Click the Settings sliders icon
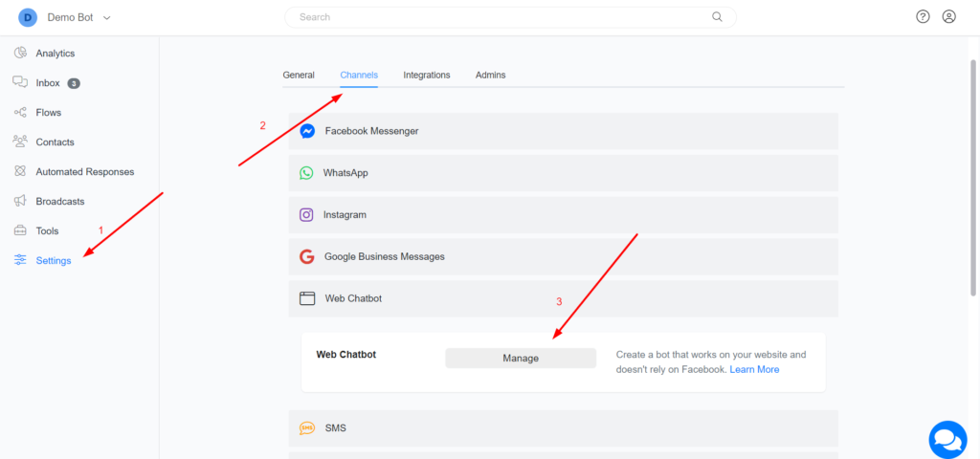The image size is (980, 459). (x=21, y=260)
